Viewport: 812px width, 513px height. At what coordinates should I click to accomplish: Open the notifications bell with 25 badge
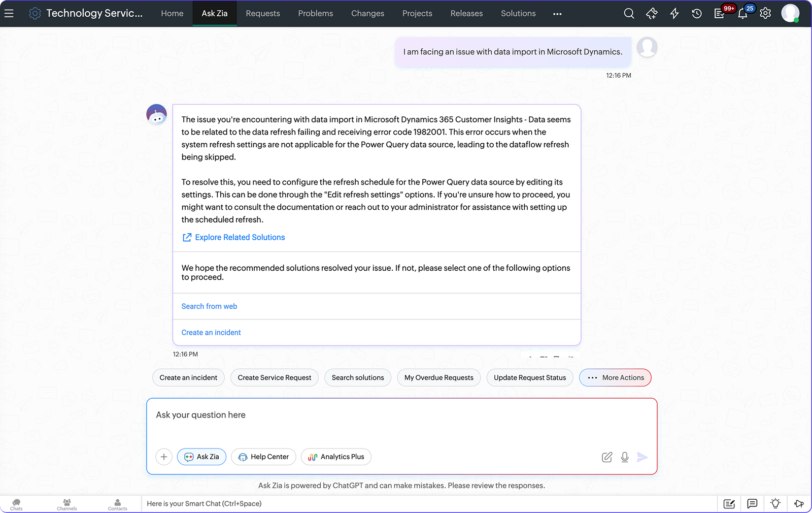click(x=742, y=14)
